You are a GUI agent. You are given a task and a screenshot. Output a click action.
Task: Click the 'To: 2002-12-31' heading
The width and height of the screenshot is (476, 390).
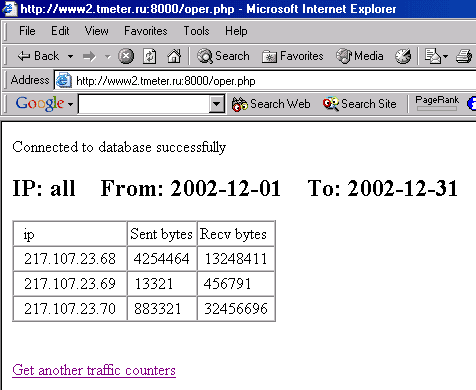[382, 188]
